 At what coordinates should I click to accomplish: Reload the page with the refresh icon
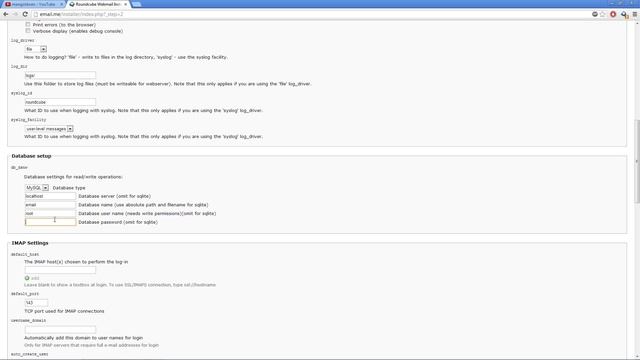click(x=25, y=14)
